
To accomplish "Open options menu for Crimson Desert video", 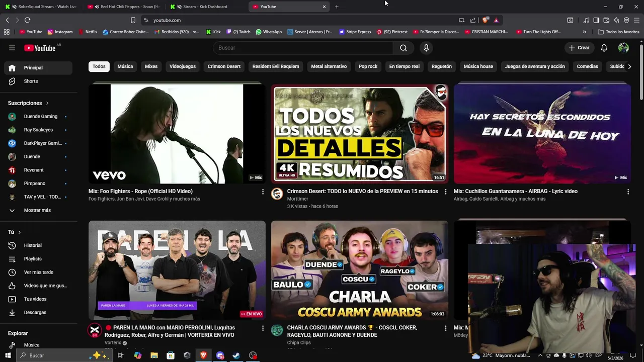I will tap(445, 192).
